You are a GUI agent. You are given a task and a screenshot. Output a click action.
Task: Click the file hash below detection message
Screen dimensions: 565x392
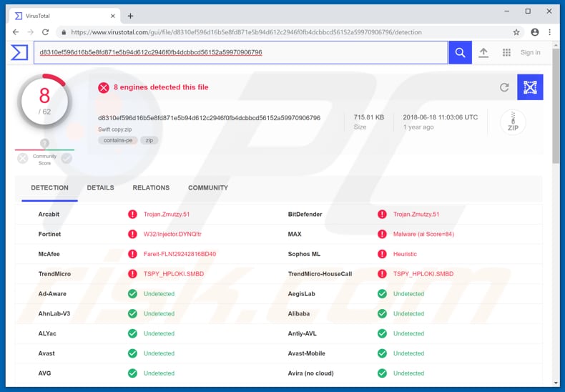[x=209, y=118]
